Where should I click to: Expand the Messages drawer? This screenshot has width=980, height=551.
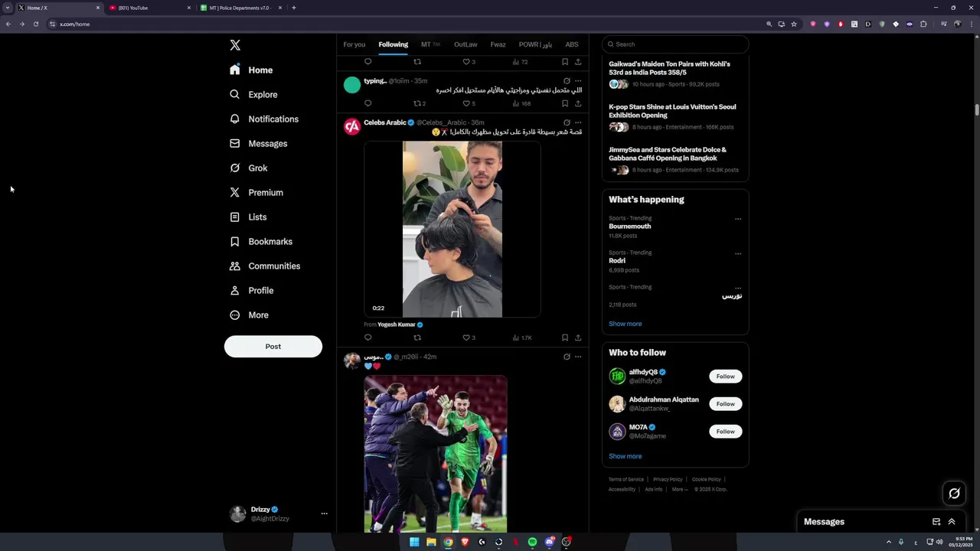952,522
